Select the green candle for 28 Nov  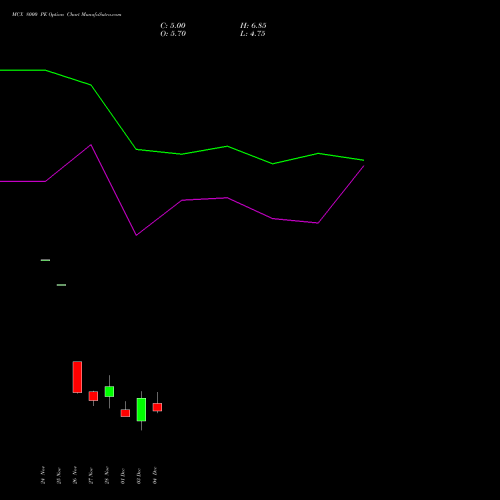click(109, 391)
